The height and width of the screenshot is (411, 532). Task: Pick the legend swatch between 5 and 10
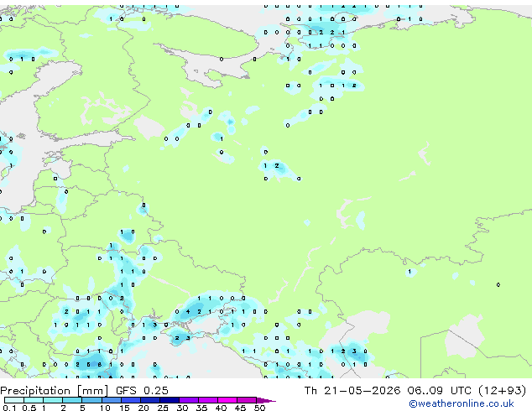click(x=92, y=400)
